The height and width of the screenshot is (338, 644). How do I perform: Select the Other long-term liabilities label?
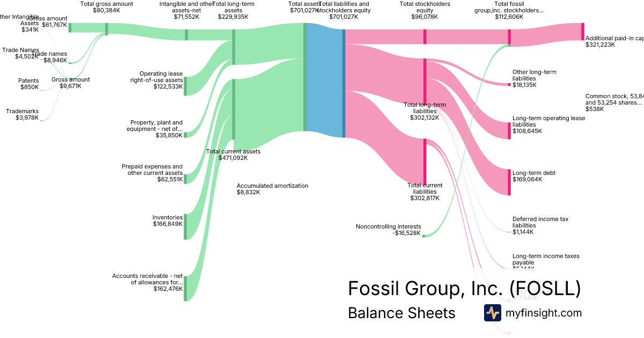click(x=534, y=78)
